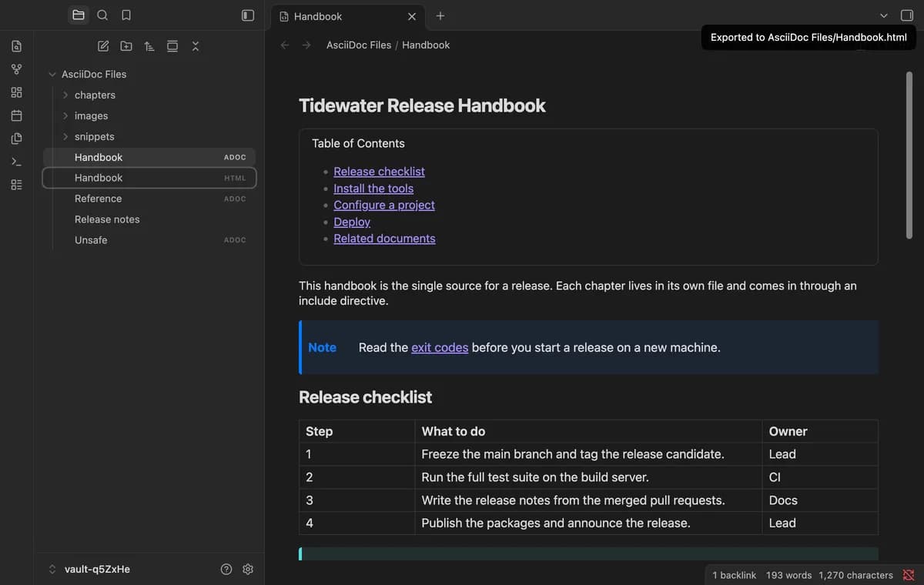924x585 pixels.
Task: Click the red sync status icon
Action: coord(909,575)
